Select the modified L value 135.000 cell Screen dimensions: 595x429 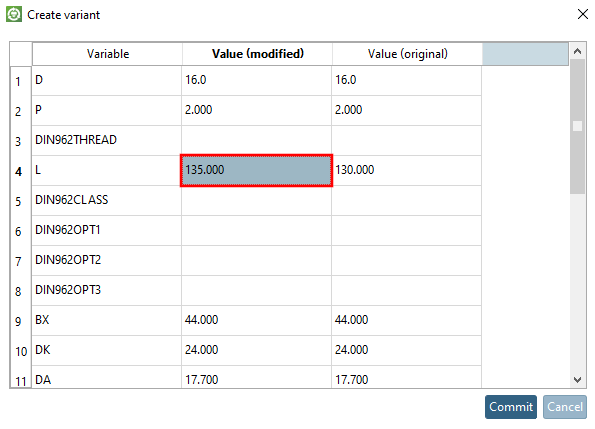[x=257, y=170]
